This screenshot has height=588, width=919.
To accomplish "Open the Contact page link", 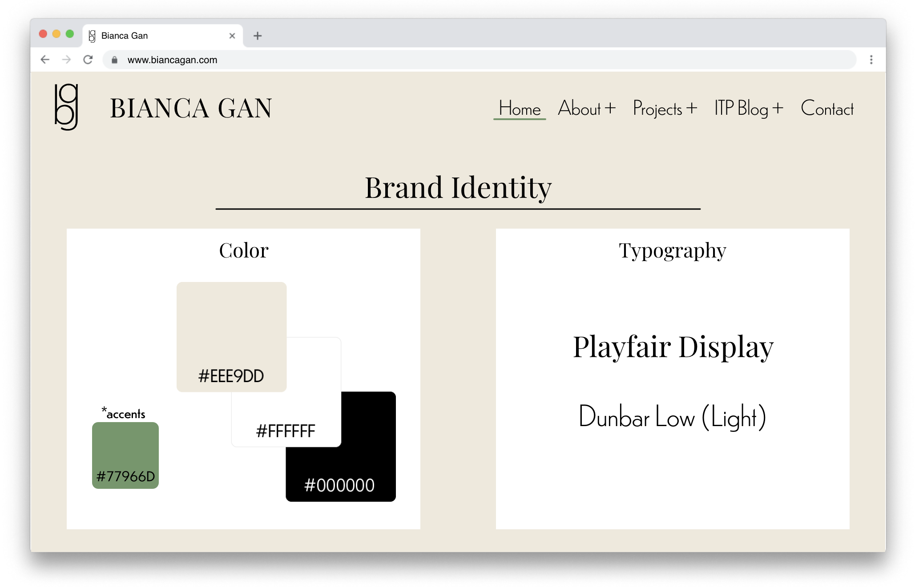I will (x=827, y=109).
